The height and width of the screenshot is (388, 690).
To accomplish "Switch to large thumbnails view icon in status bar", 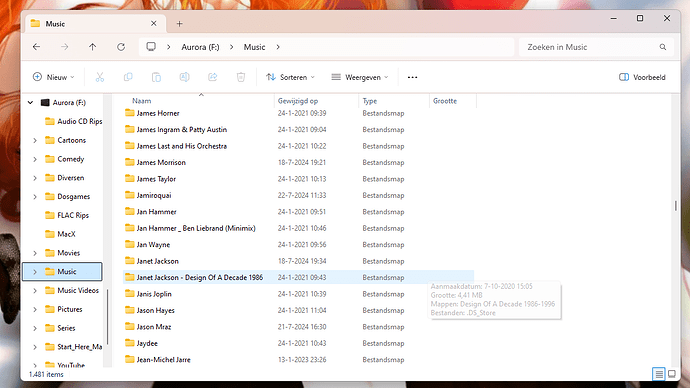I will (x=672, y=374).
